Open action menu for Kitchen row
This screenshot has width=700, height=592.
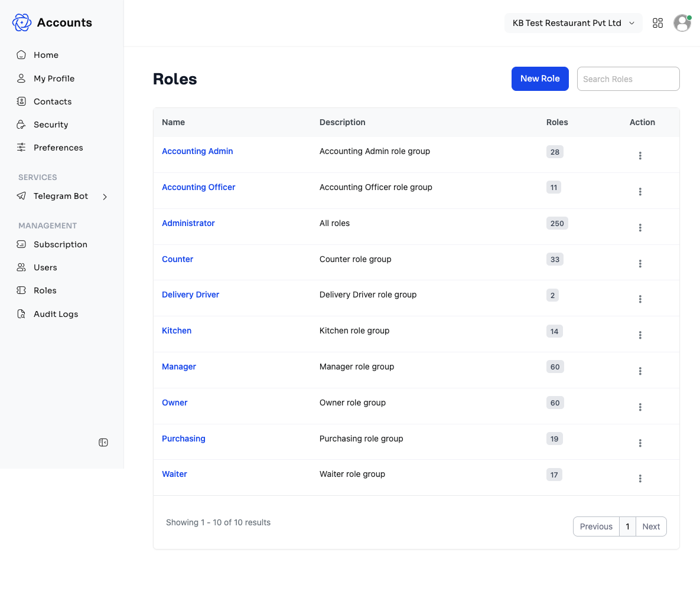pyautogui.click(x=640, y=335)
